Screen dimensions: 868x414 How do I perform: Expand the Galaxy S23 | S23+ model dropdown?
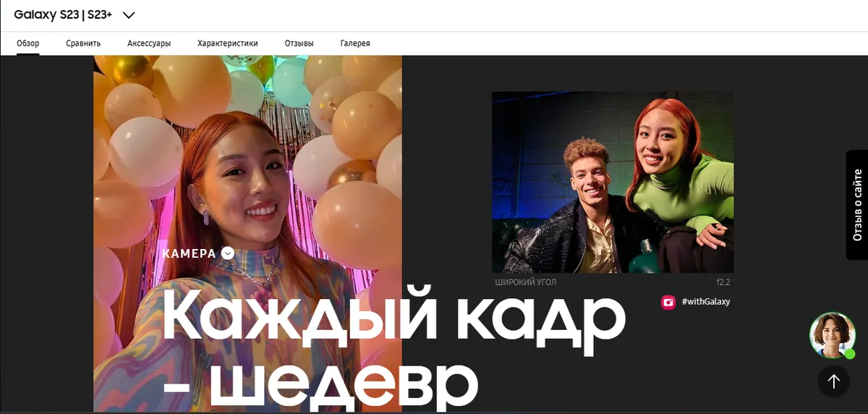(129, 14)
